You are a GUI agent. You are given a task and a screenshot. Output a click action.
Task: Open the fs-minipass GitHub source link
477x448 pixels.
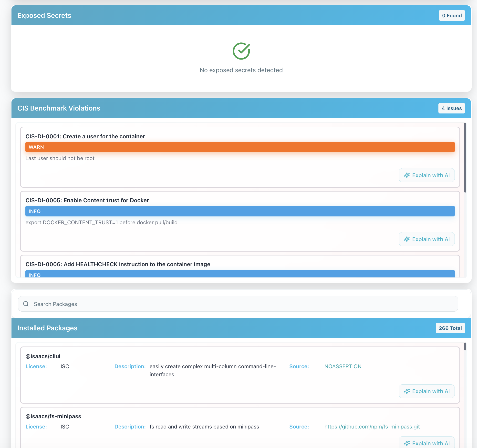(x=372, y=427)
